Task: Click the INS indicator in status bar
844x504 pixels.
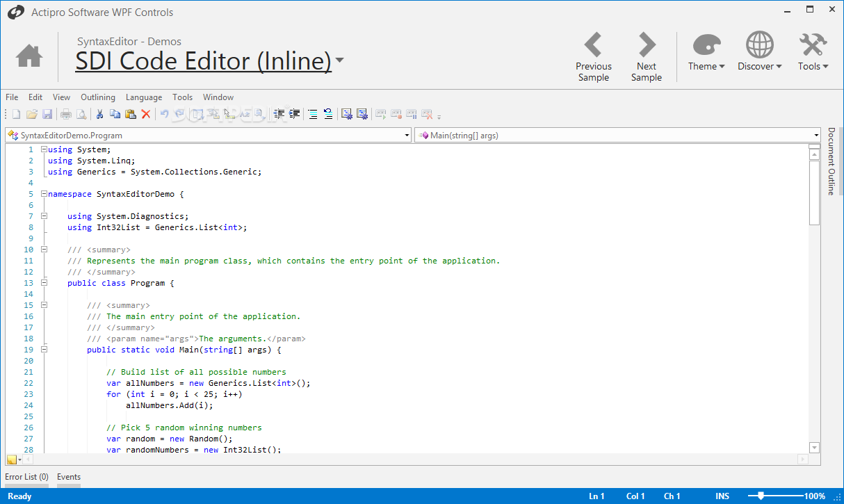Action: (x=722, y=496)
